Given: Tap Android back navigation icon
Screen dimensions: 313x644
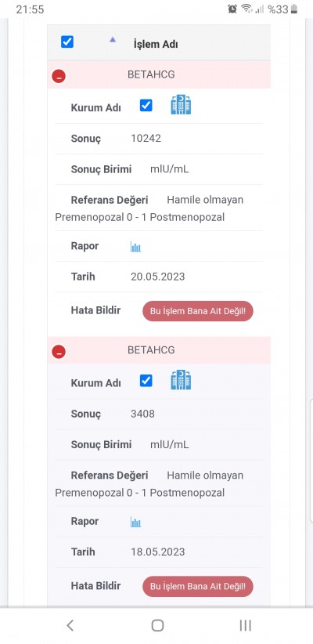Looking at the screenshot, I should pos(70,625).
